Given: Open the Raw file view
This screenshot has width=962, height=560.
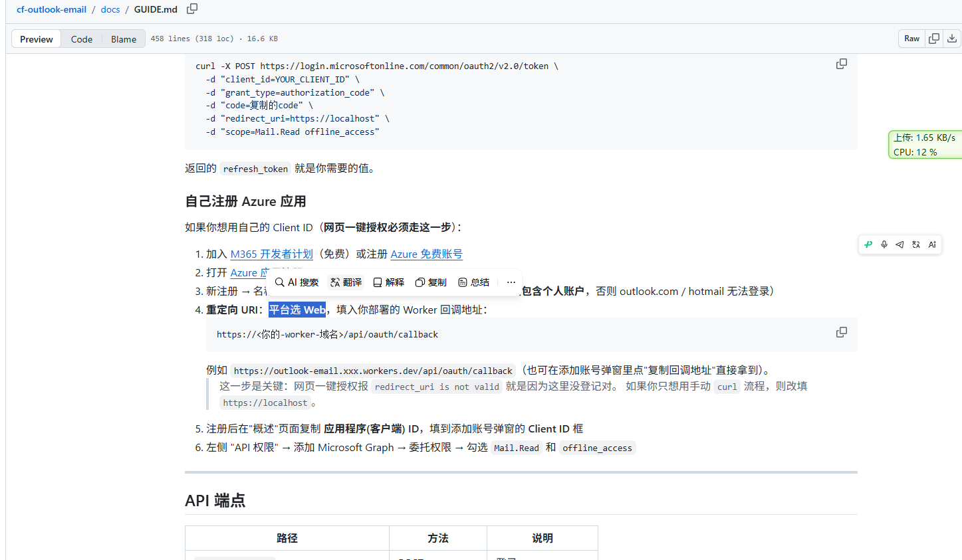Looking at the screenshot, I should point(911,39).
